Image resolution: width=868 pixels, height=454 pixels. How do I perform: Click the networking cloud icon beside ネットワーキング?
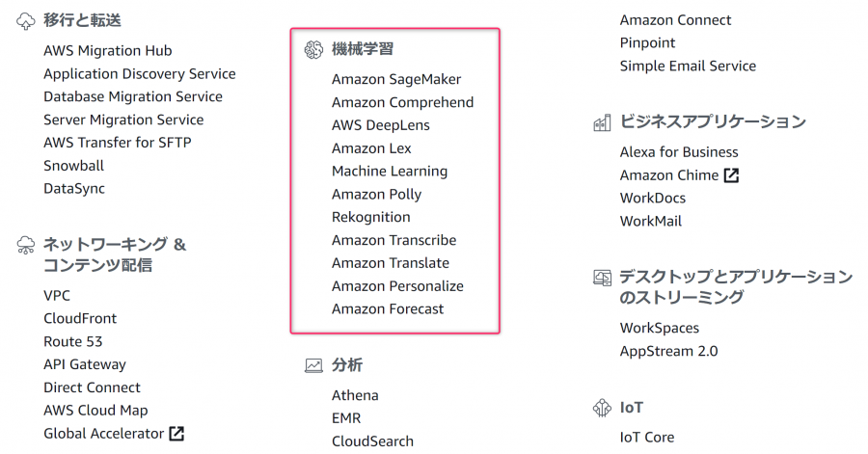pyautogui.click(x=25, y=245)
